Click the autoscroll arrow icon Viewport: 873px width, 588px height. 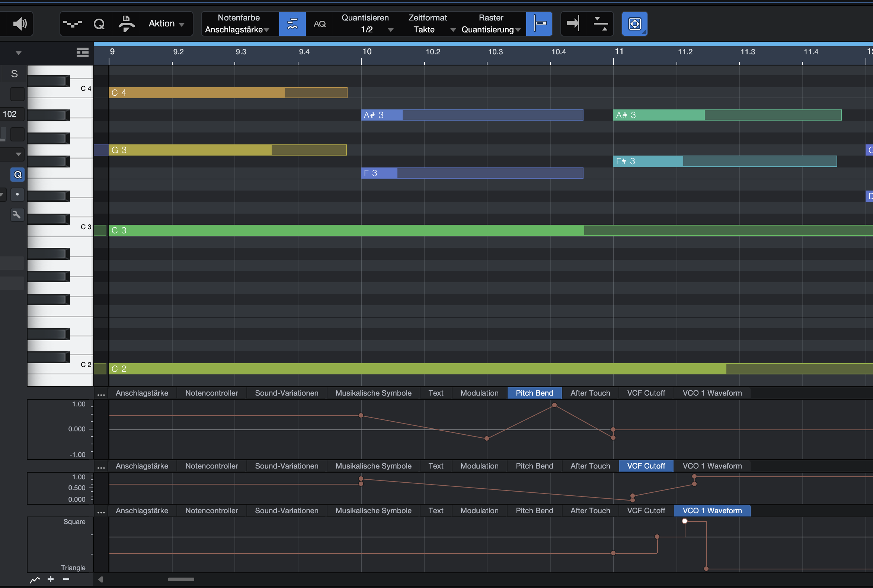[573, 24]
